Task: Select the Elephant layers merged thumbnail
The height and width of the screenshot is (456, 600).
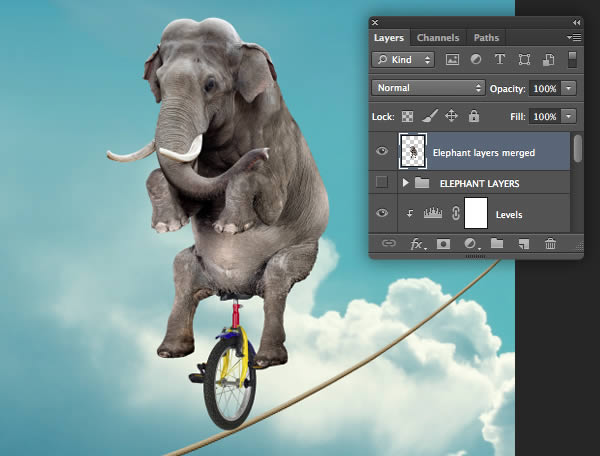Action: click(413, 151)
